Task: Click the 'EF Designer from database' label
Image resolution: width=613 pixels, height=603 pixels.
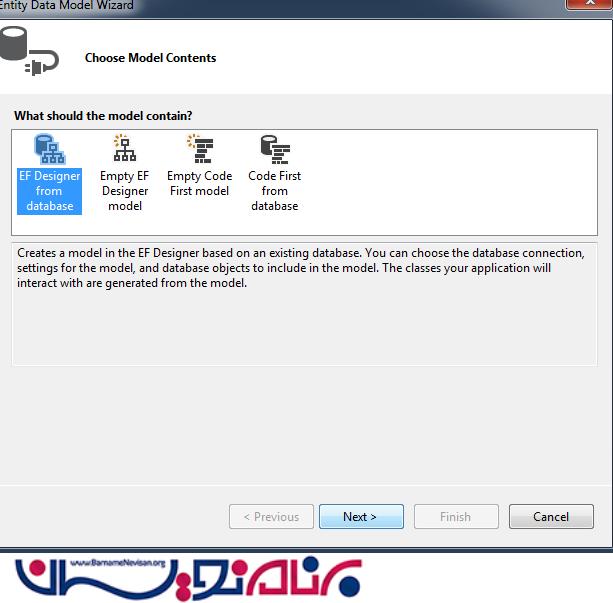Action: pyautogui.click(x=50, y=191)
